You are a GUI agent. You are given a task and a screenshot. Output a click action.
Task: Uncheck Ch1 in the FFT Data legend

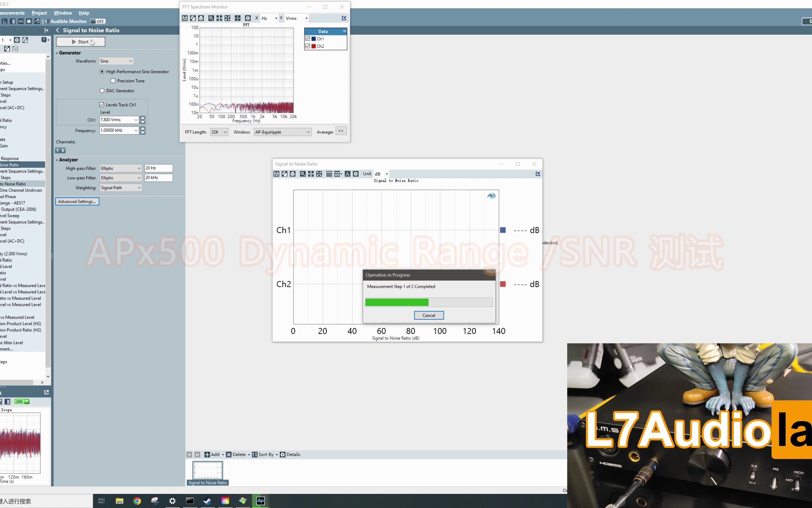308,39
